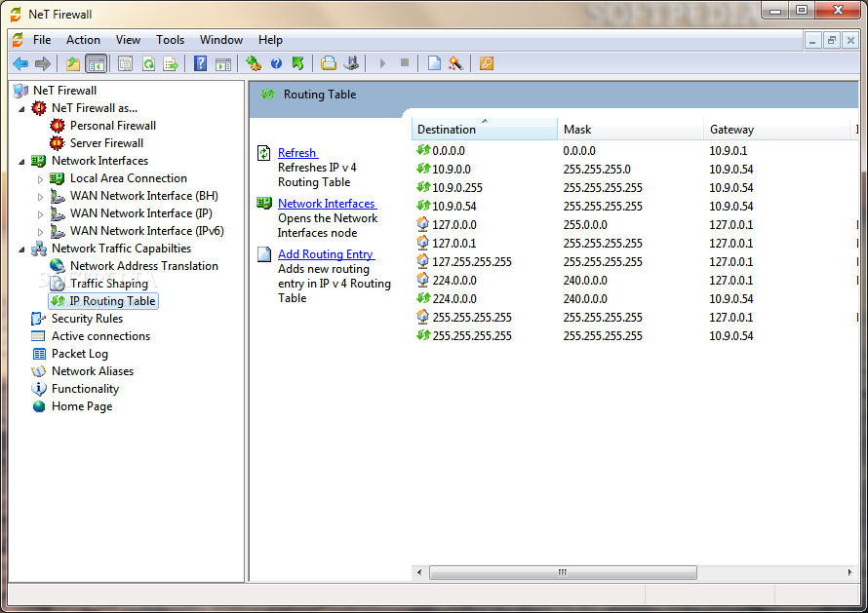Click the Up One Level folder icon

[x=73, y=63]
